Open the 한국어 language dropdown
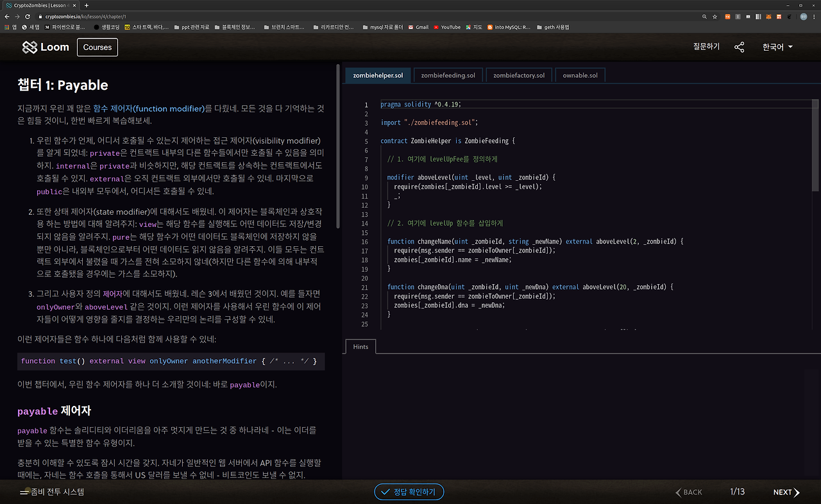The height and width of the screenshot is (504, 821). coord(777,47)
